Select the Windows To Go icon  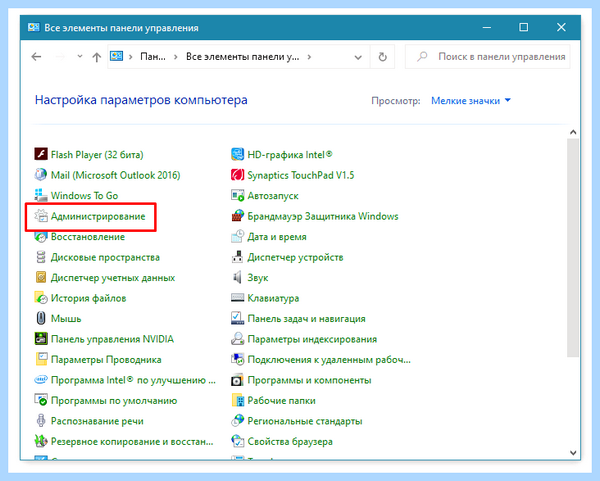coord(41,195)
